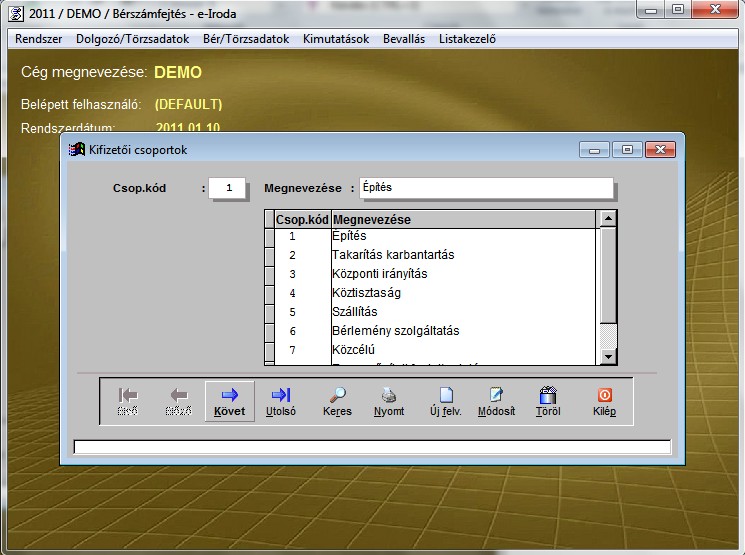The image size is (745, 555).
Task: Select row marker beside Szállítás
Action: point(269,312)
